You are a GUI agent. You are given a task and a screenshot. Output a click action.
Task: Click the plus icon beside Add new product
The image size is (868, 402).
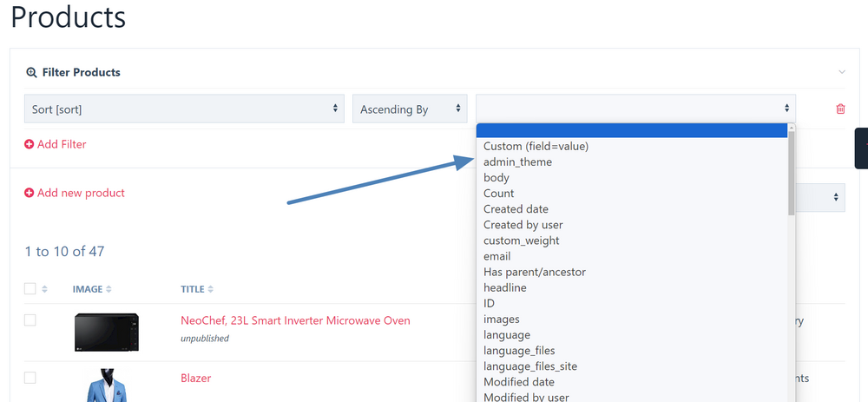click(30, 193)
